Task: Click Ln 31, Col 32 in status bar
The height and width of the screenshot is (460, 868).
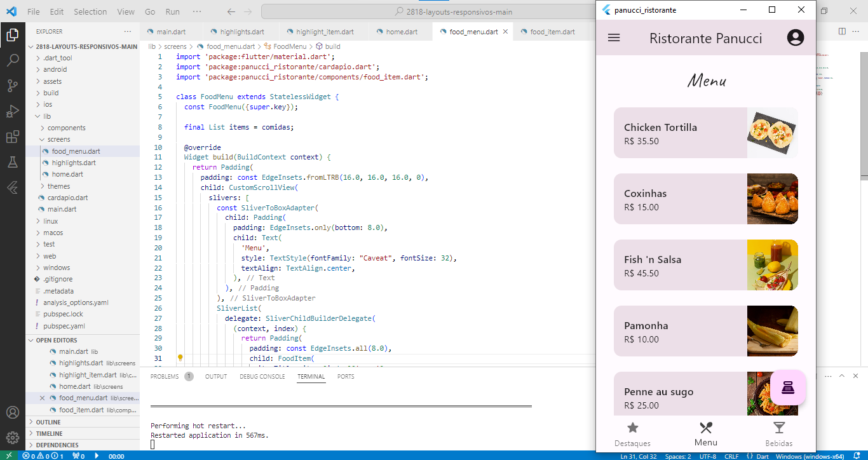Action: pyautogui.click(x=638, y=456)
